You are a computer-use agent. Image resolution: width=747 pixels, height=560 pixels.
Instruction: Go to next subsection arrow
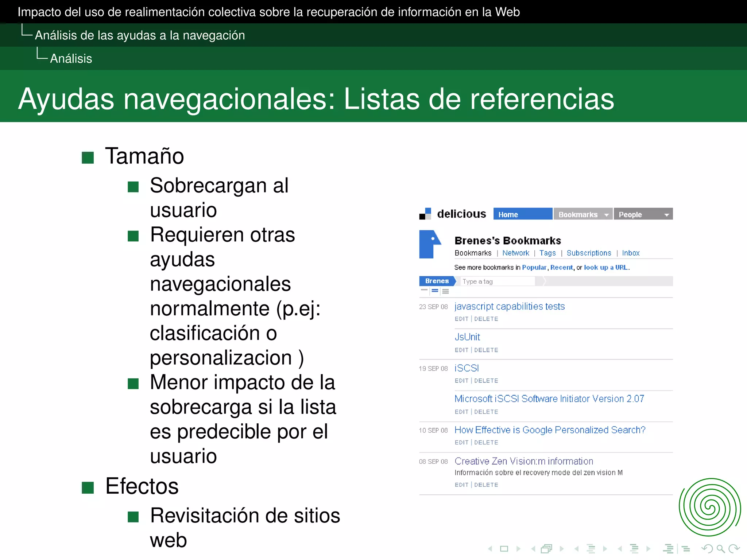(605, 549)
